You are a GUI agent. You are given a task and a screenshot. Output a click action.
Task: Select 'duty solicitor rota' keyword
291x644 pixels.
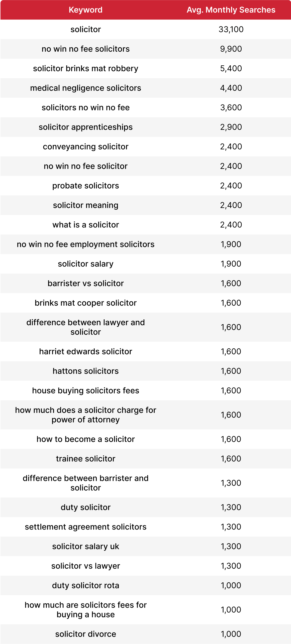pyautogui.click(x=85, y=585)
